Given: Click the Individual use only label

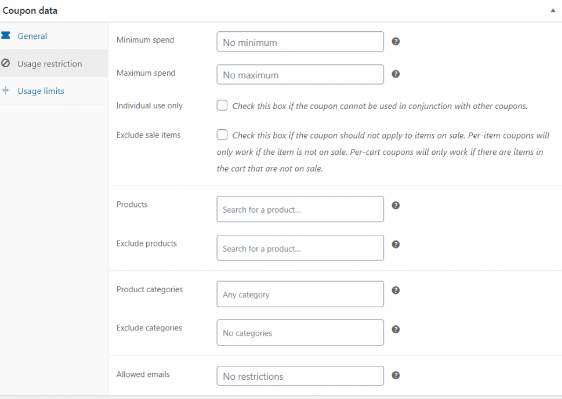Looking at the screenshot, I should [x=149, y=106].
